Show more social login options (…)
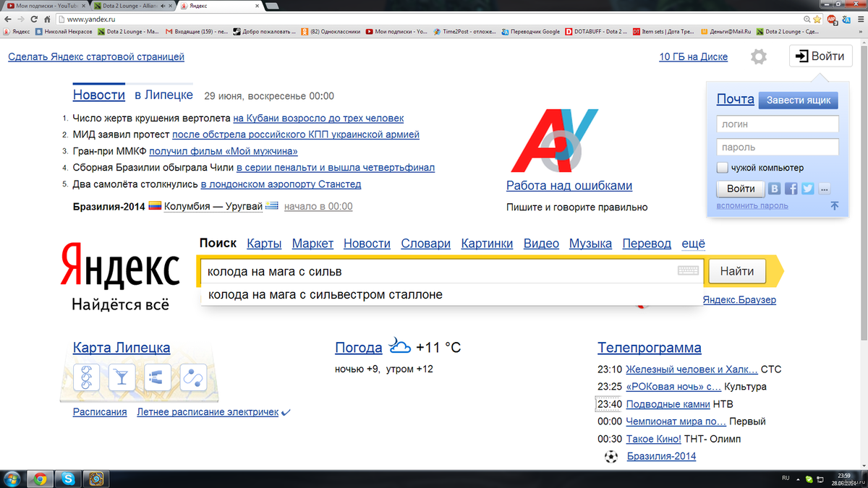This screenshot has width=868, height=488. 824,189
